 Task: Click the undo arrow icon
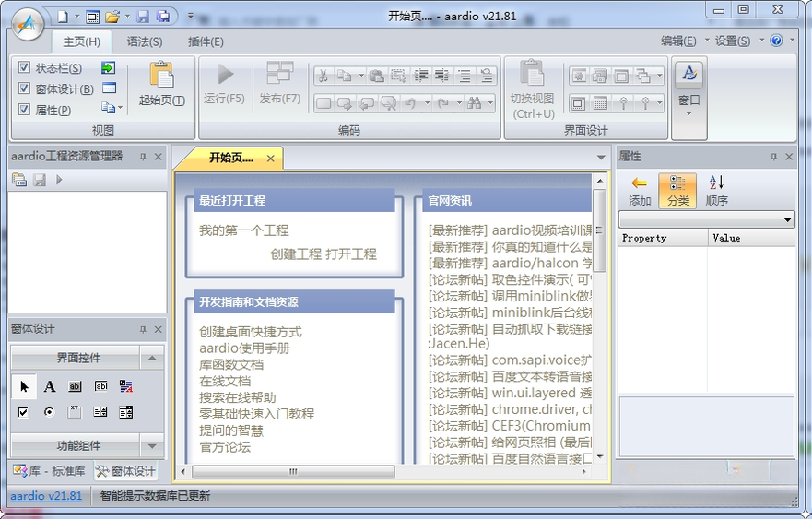(x=410, y=103)
